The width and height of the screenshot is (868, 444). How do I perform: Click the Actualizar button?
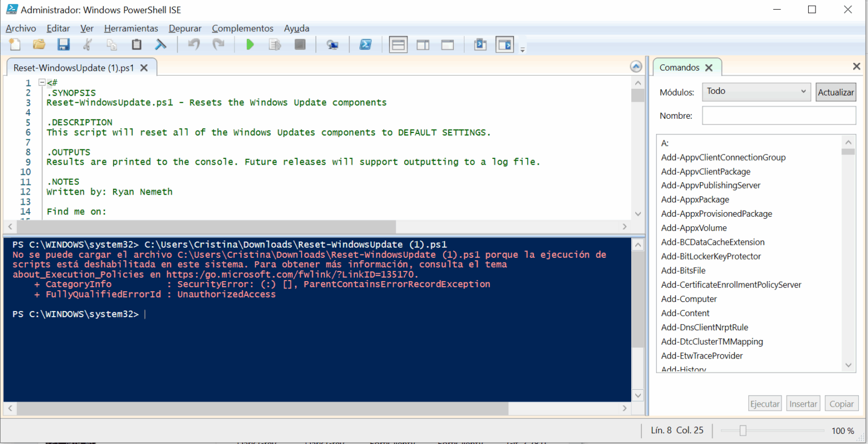tap(836, 92)
